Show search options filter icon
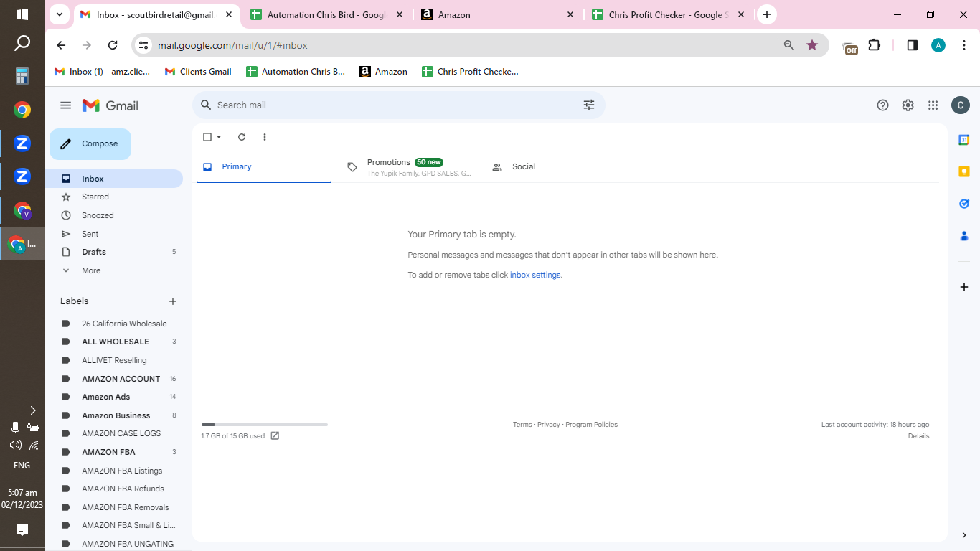980x551 pixels. tap(589, 105)
